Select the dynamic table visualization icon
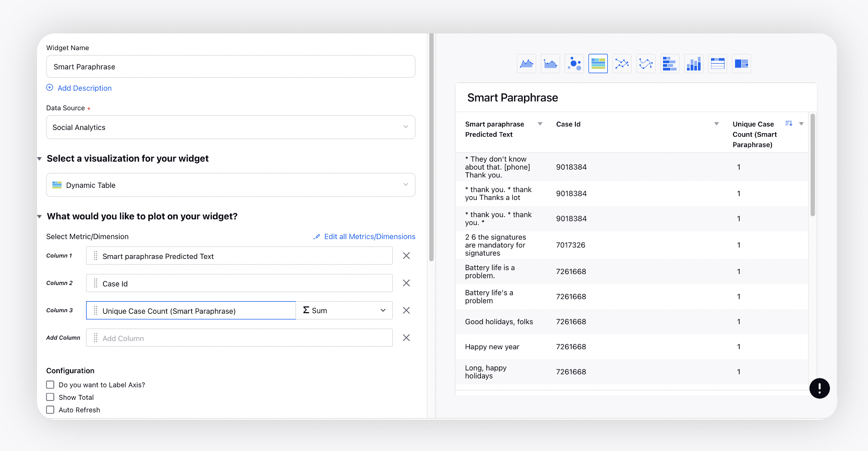Viewport: 868px width, 451px height. click(x=598, y=64)
